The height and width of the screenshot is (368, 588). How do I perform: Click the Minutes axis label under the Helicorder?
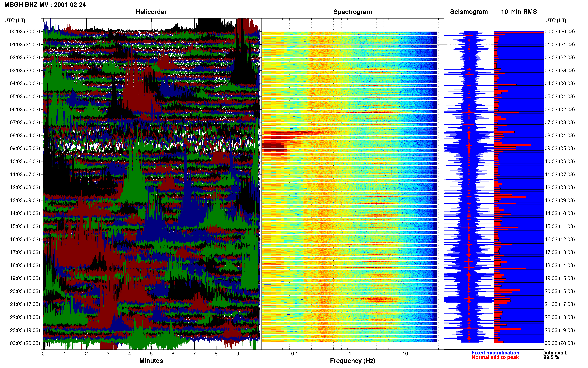[151, 361]
